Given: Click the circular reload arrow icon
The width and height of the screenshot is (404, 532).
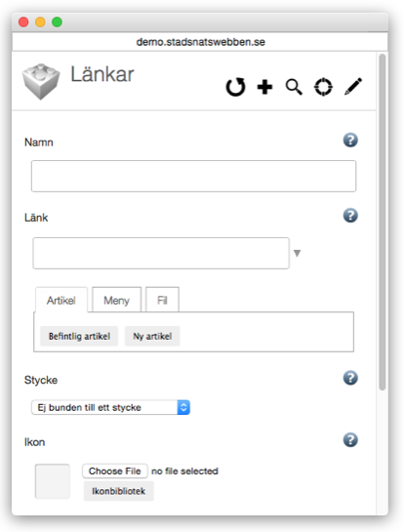Looking at the screenshot, I should coord(235,87).
